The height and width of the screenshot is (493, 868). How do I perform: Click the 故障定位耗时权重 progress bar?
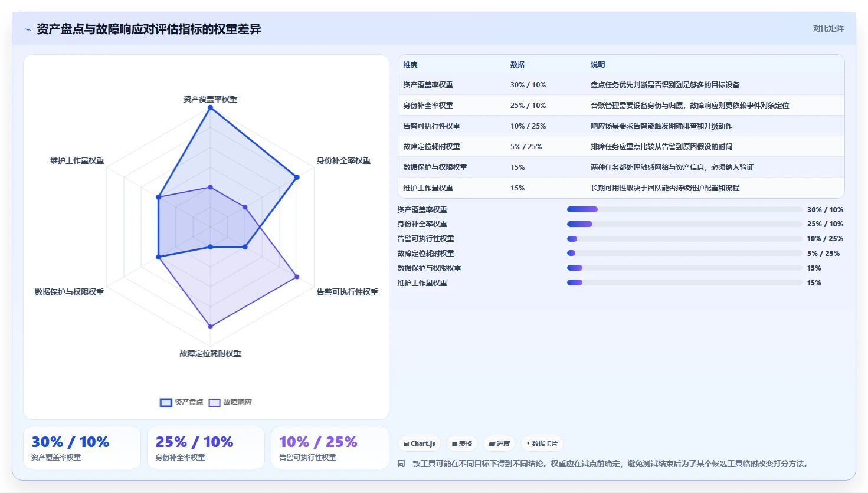(x=684, y=253)
